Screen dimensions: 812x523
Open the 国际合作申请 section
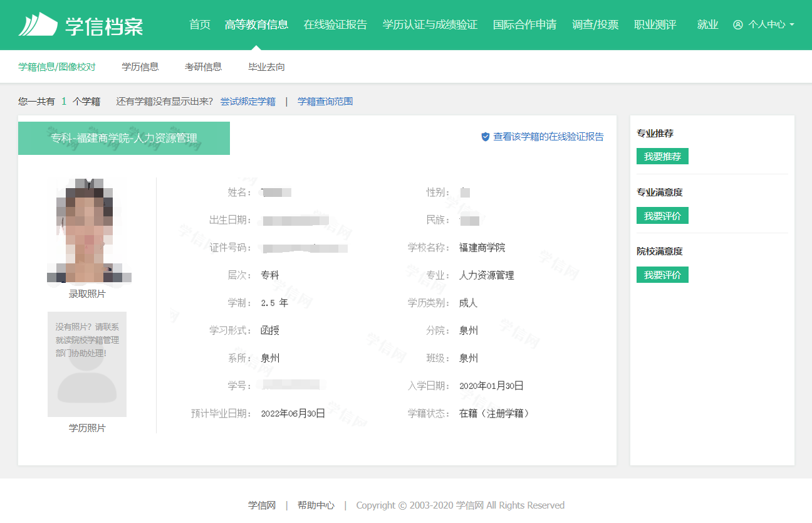tap(524, 24)
